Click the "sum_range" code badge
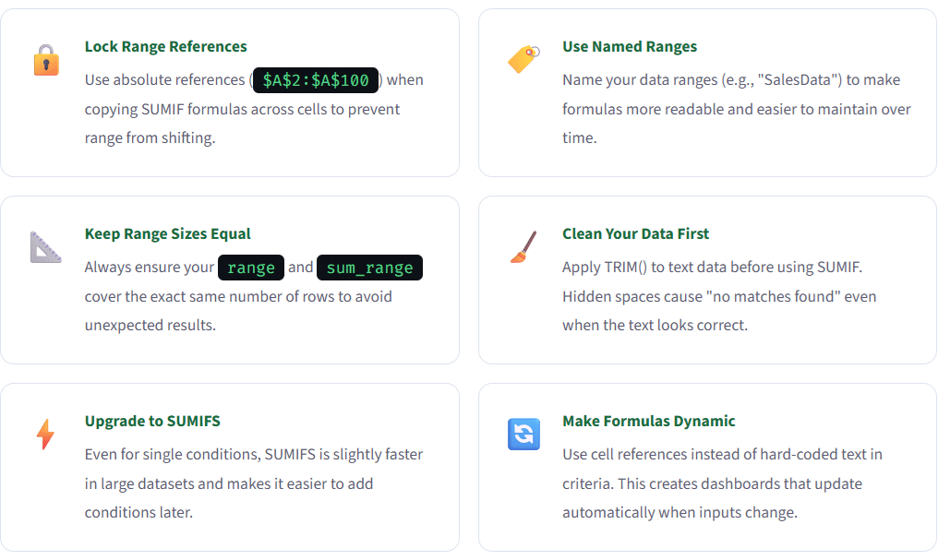The image size is (938, 560). 369,268
